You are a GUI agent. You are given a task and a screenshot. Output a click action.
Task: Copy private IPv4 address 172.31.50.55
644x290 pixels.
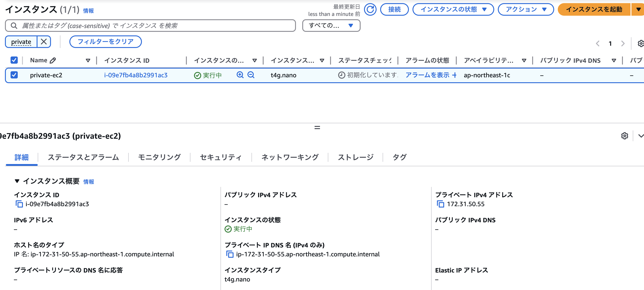coord(441,204)
